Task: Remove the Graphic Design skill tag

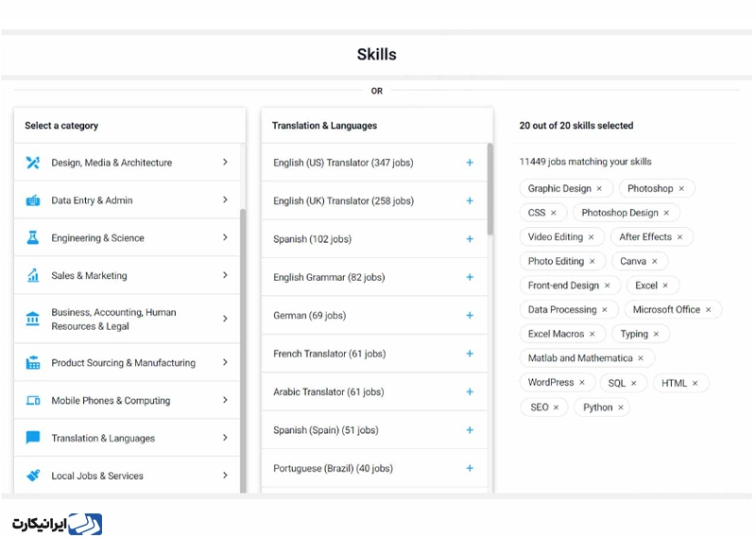Action: pos(599,189)
